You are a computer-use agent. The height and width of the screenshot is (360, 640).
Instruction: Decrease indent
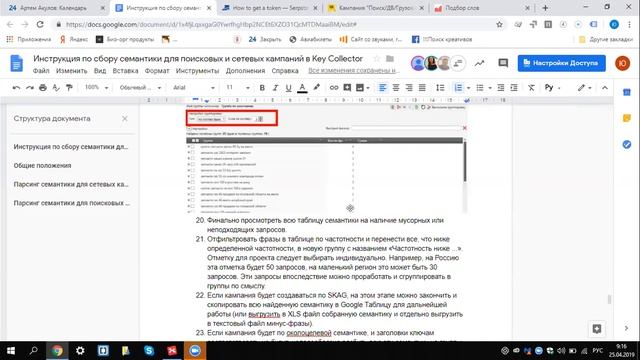501,88
